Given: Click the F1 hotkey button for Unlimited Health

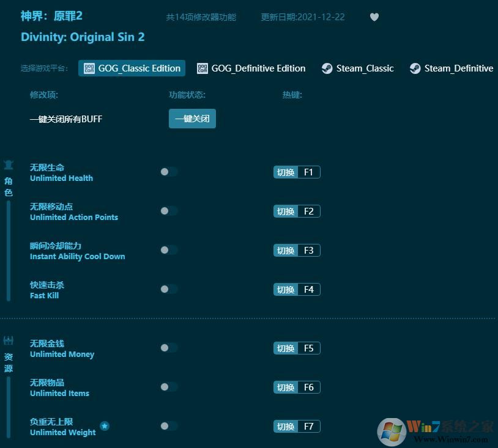Looking at the screenshot, I should click(x=308, y=172).
